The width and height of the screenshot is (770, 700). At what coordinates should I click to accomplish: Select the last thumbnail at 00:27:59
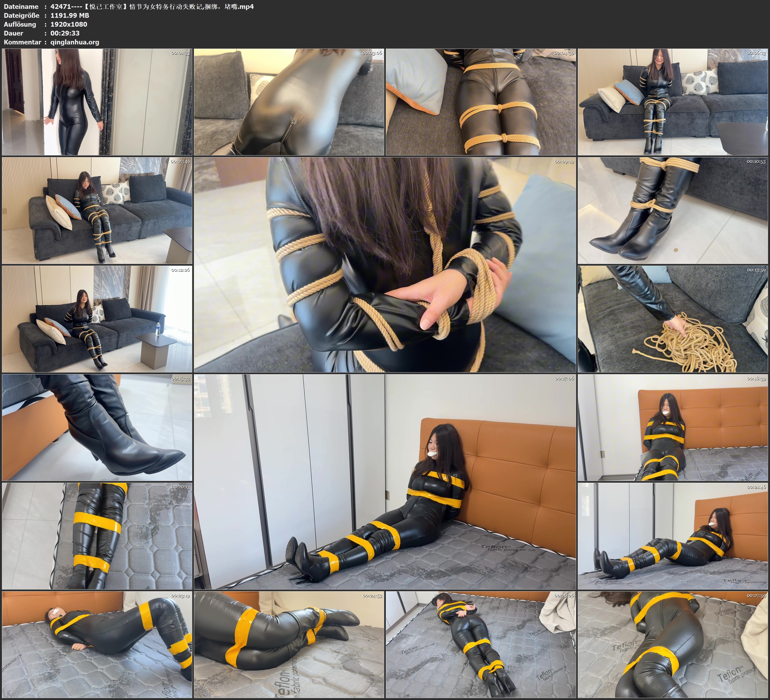(x=672, y=644)
